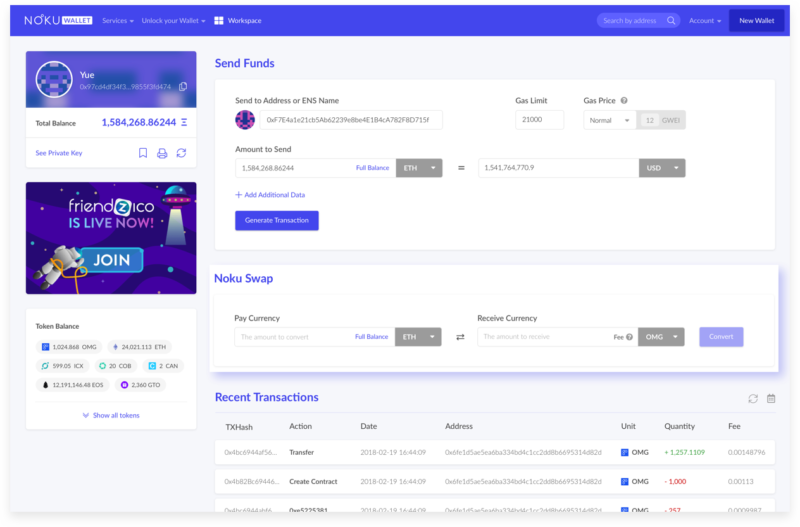Click the New Wallet button
Image resolution: width=800 pixels, height=527 pixels.
pyautogui.click(x=757, y=21)
